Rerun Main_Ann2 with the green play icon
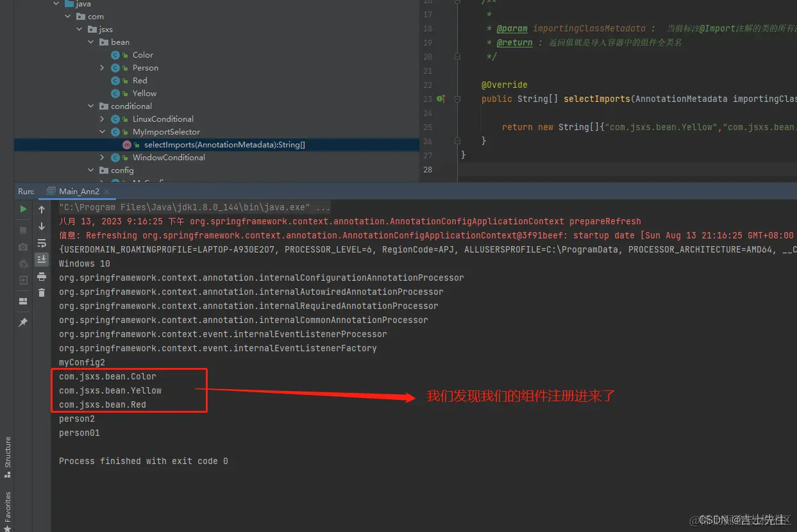Viewport: 797px width, 532px height. click(x=23, y=209)
